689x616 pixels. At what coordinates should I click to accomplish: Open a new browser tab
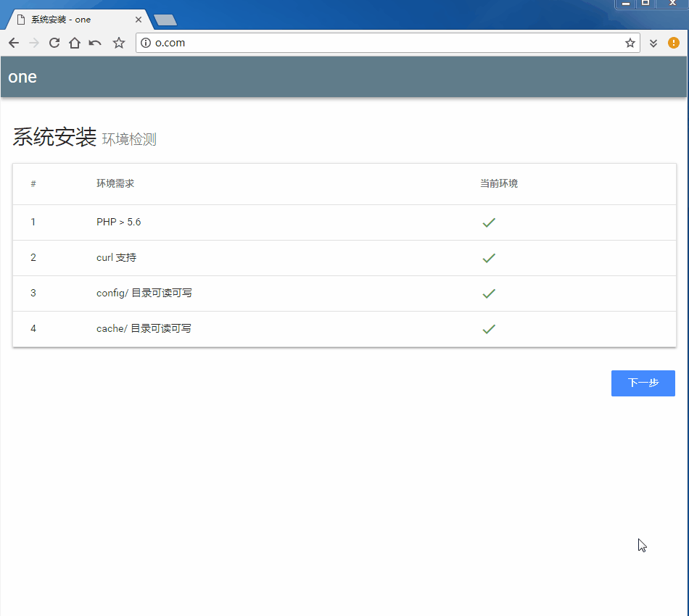click(x=165, y=20)
